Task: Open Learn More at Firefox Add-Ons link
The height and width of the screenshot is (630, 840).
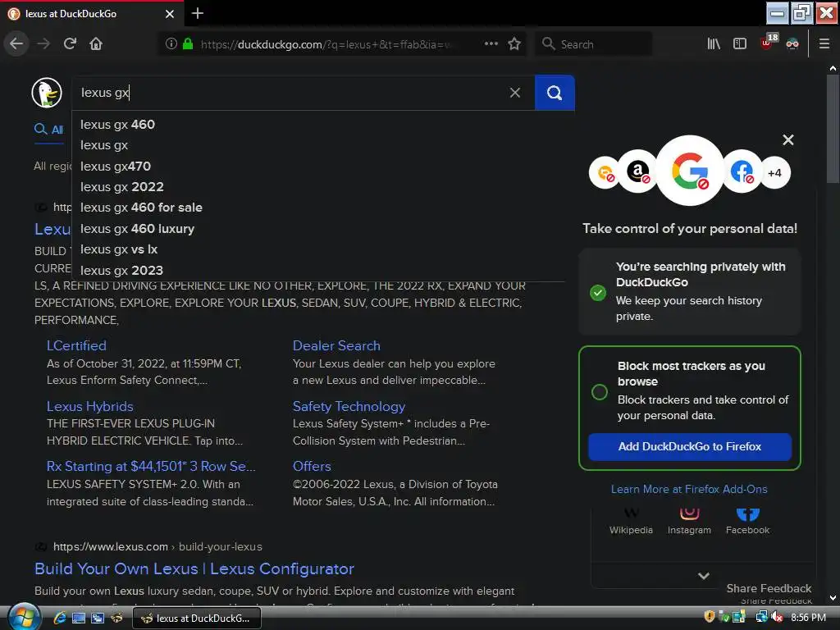Action: pos(689,489)
